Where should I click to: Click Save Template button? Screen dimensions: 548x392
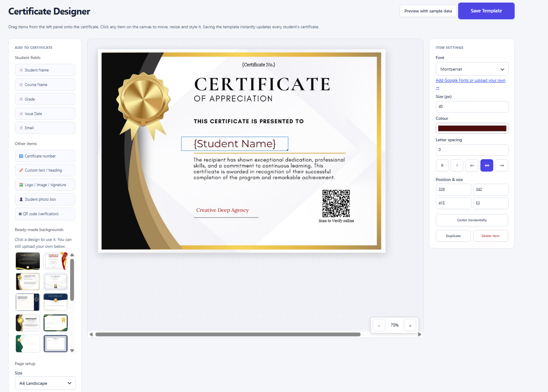coord(486,11)
